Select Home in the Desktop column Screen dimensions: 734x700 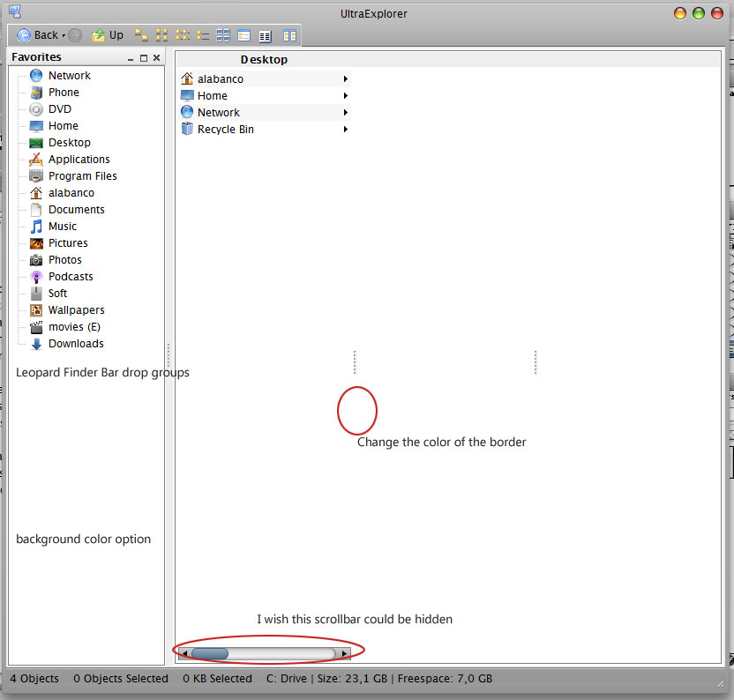(265, 95)
